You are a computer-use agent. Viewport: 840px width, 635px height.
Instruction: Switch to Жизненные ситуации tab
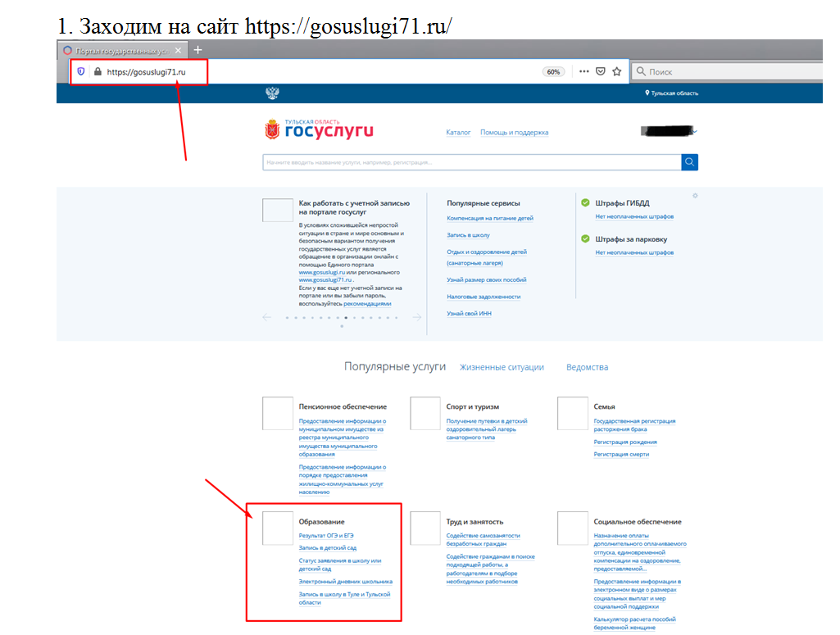pyautogui.click(x=502, y=368)
